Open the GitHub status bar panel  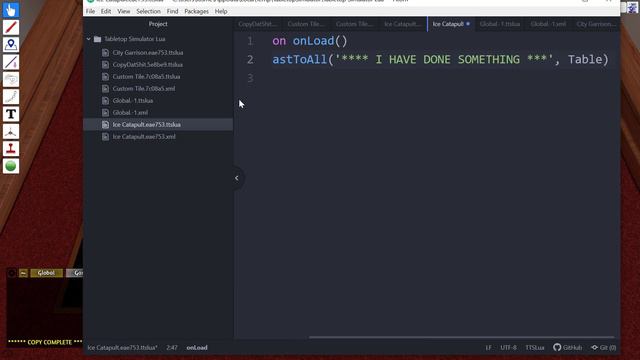[x=568, y=348]
